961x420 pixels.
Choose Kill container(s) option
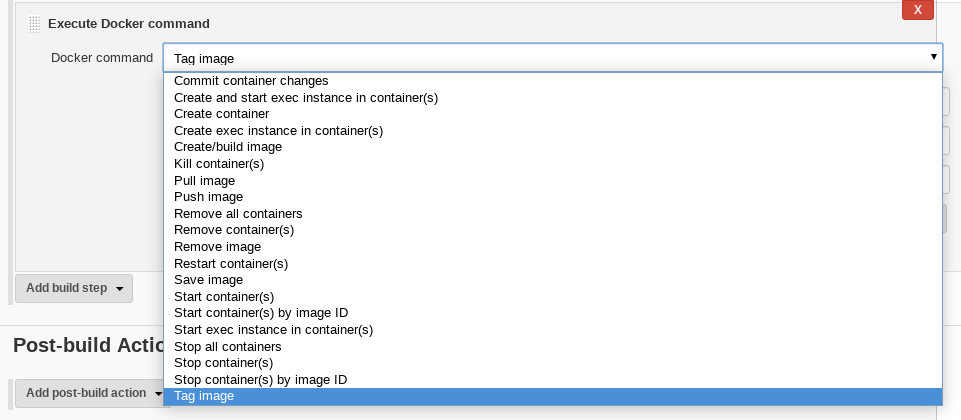[x=553, y=164]
